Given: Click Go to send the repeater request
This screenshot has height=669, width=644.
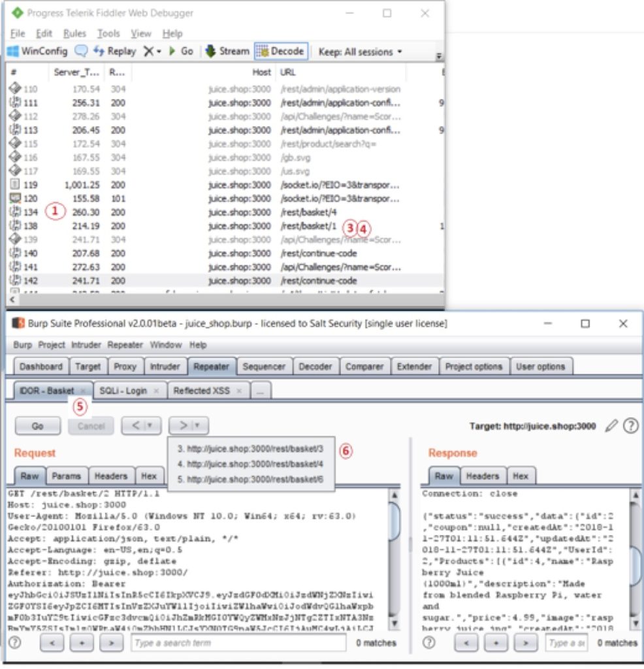Looking at the screenshot, I should [37, 426].
